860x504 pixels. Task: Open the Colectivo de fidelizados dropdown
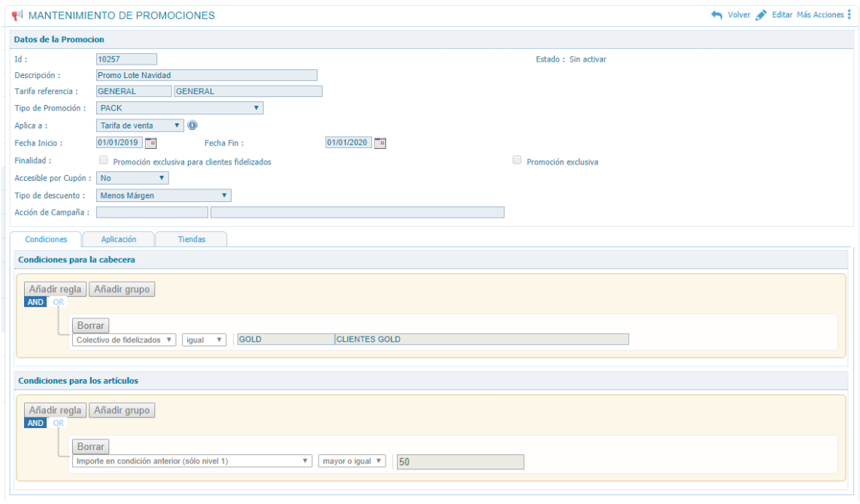click(x=125, y=340)
